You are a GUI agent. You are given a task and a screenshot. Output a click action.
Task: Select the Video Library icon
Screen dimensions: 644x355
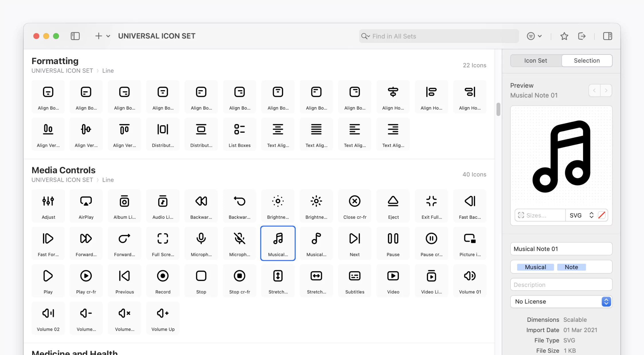pos(431,281)
